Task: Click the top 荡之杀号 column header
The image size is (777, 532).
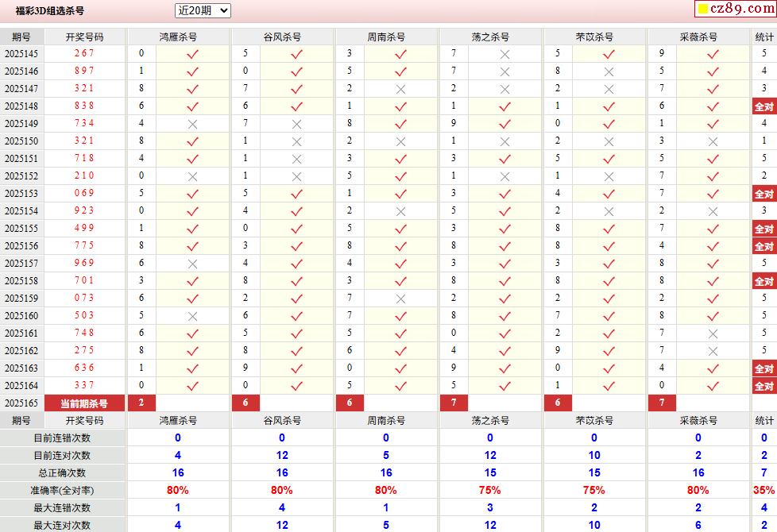Action: (x=490, y=37)
